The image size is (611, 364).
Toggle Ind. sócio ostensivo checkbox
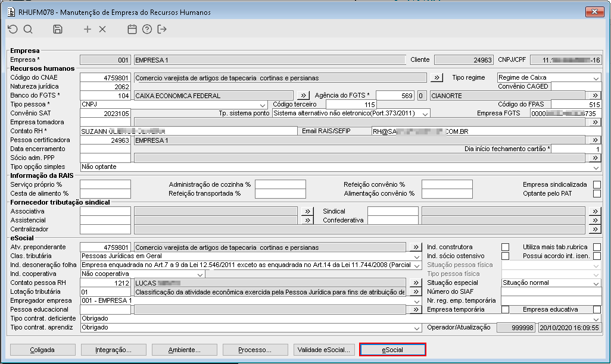(505, 256)
